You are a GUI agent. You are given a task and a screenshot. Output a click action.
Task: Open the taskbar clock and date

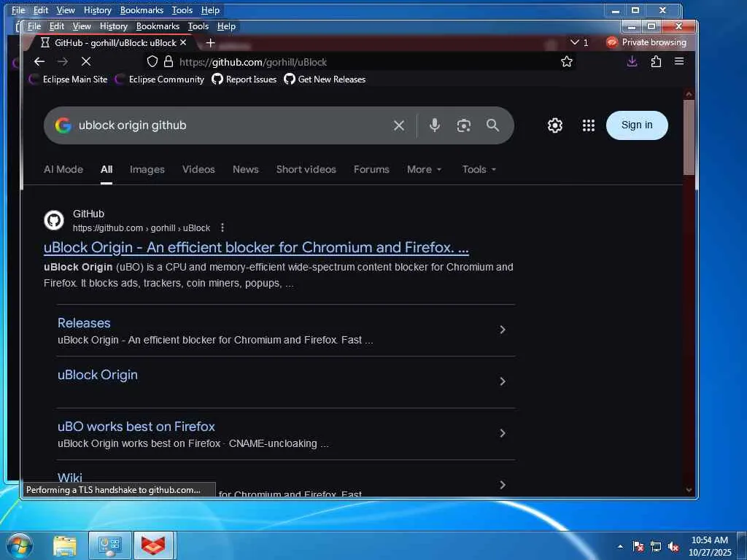709,546
